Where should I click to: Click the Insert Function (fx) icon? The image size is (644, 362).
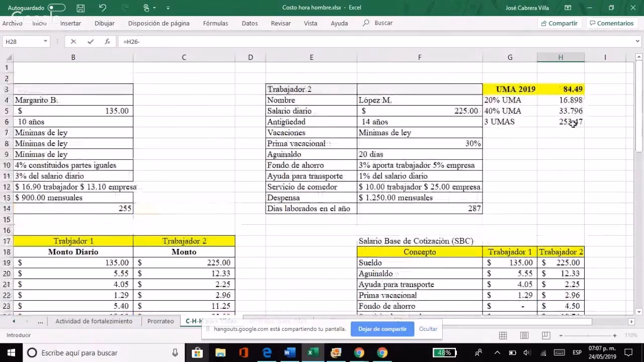[x=107, y=42]
